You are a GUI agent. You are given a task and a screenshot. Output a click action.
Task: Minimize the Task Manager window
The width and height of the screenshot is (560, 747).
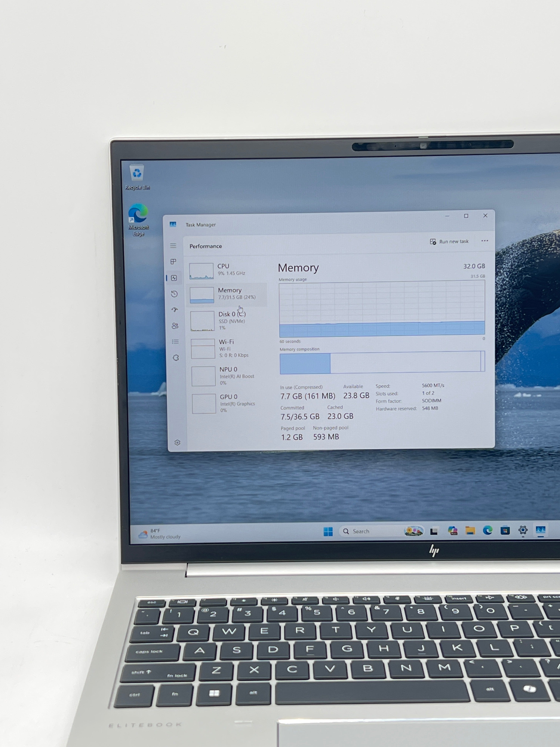[x=447, y=216]
